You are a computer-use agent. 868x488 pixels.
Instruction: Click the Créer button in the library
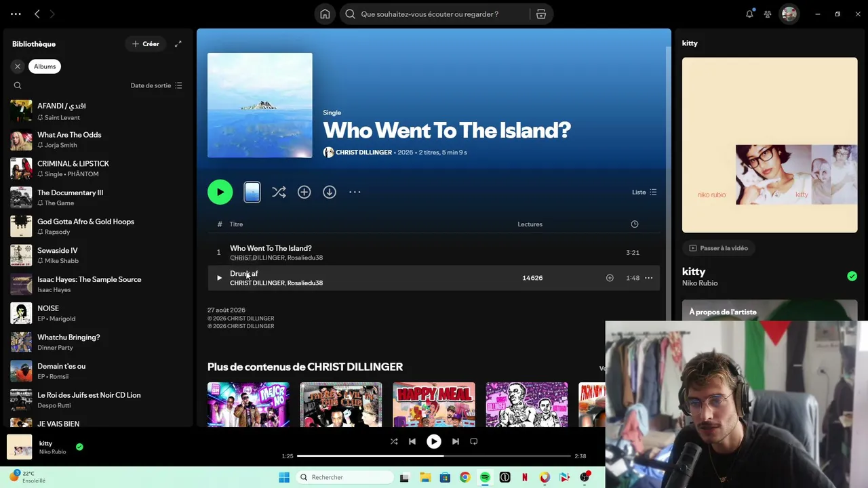(x=145, y=44)
